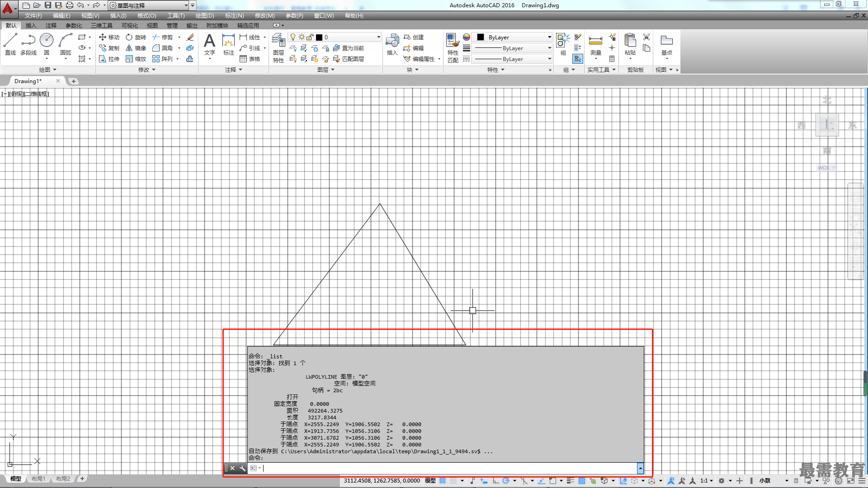868x488 pixels.
Task: Select the Arc (圆弧) tool
Action: (x=66, y=44)
